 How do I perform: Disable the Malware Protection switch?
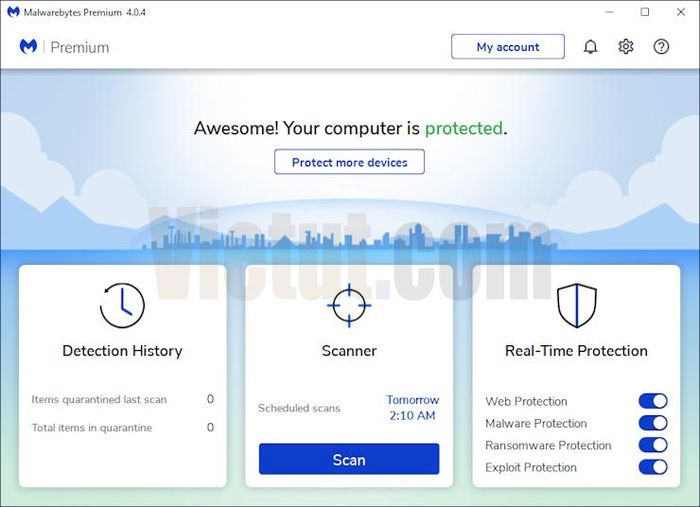[x=653, y=423]
